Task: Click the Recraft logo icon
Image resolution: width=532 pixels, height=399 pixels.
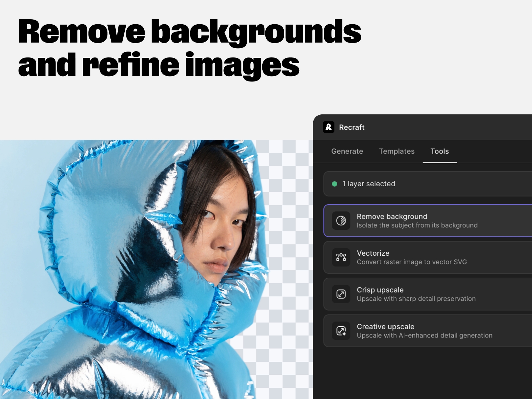Action: [x=329, y=127]
